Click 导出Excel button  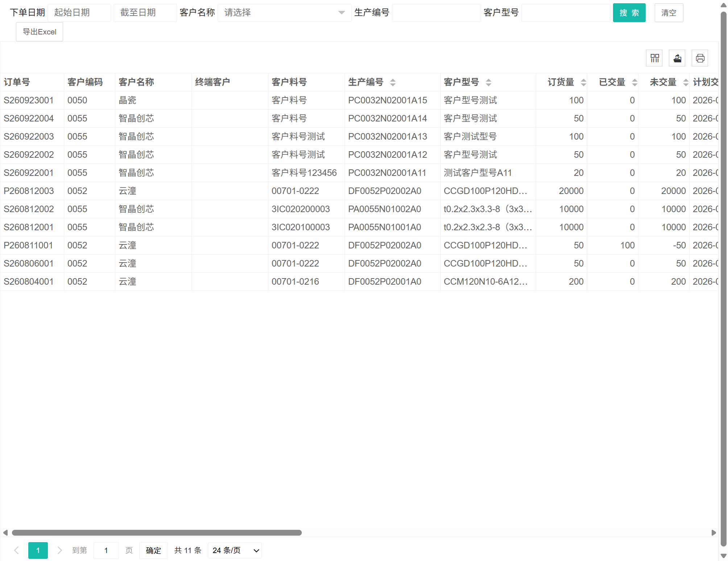[40, 32]
